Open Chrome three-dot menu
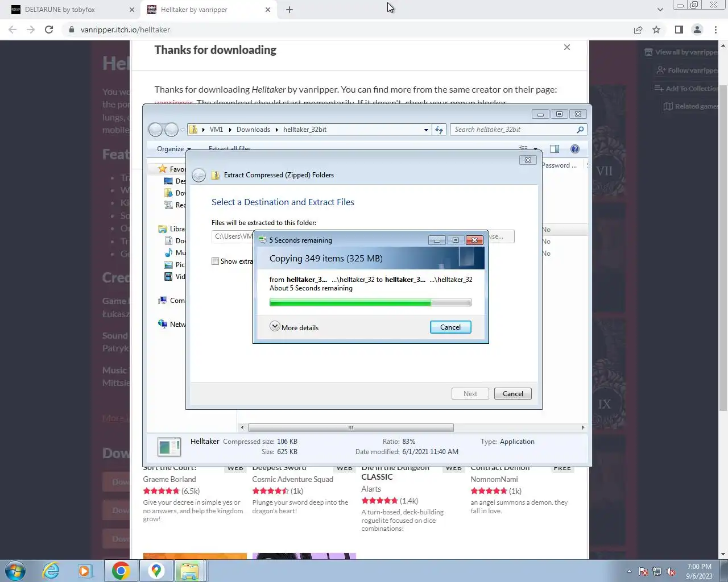Viewport: 728px width, 582px height. coord(715,30)
